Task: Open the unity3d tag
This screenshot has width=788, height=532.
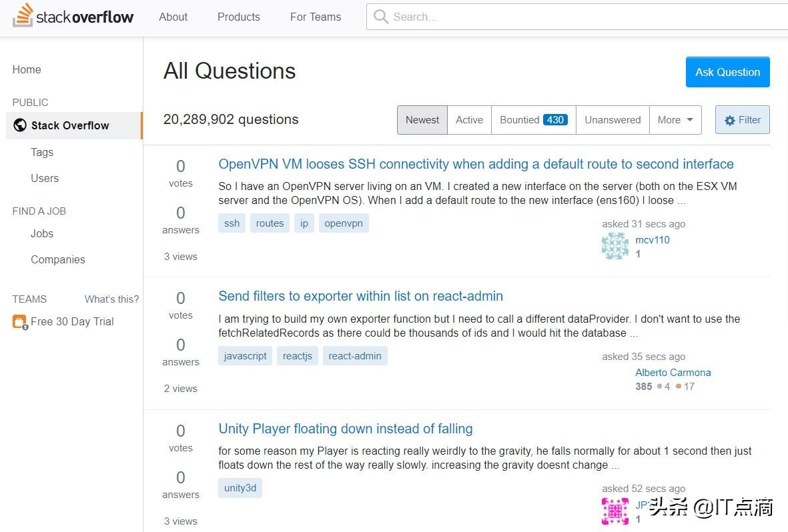Action: click(x=240, y=488)
